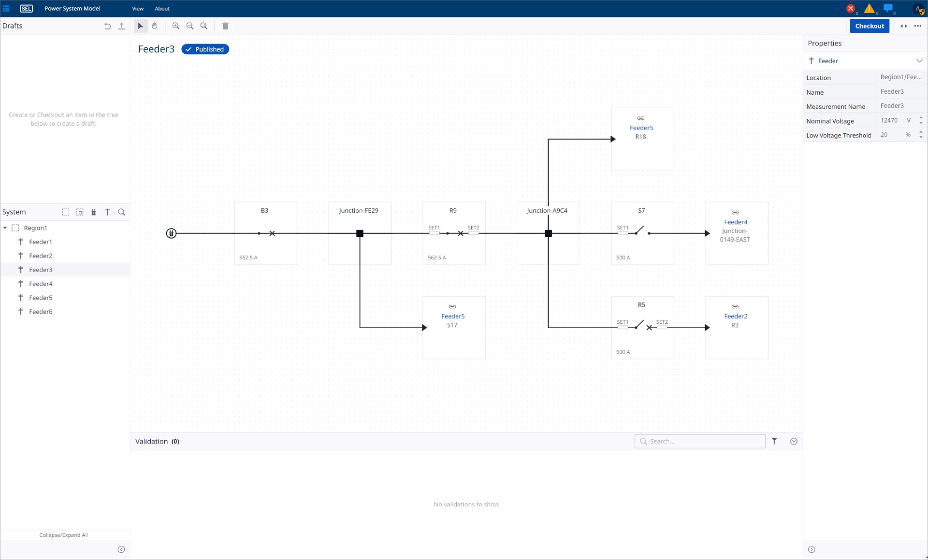Open the more options ellipsis menu
The image size is (928, 560).
click(918, 26)
